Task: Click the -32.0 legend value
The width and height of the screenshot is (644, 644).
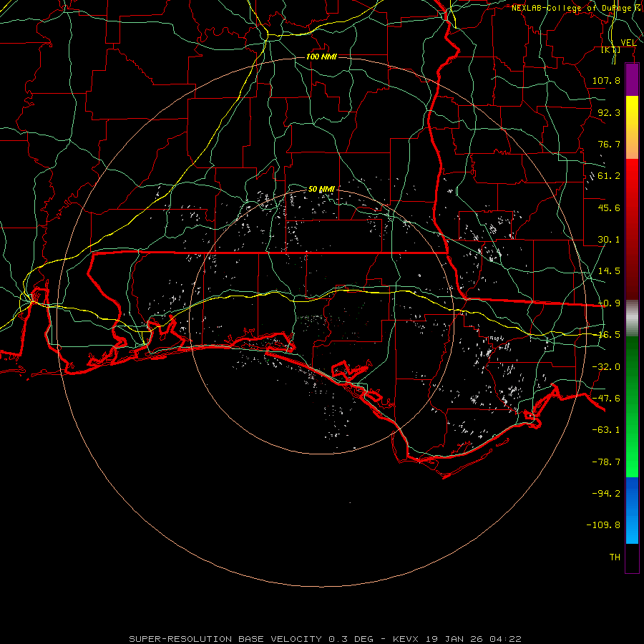Action: coord(606,367)
